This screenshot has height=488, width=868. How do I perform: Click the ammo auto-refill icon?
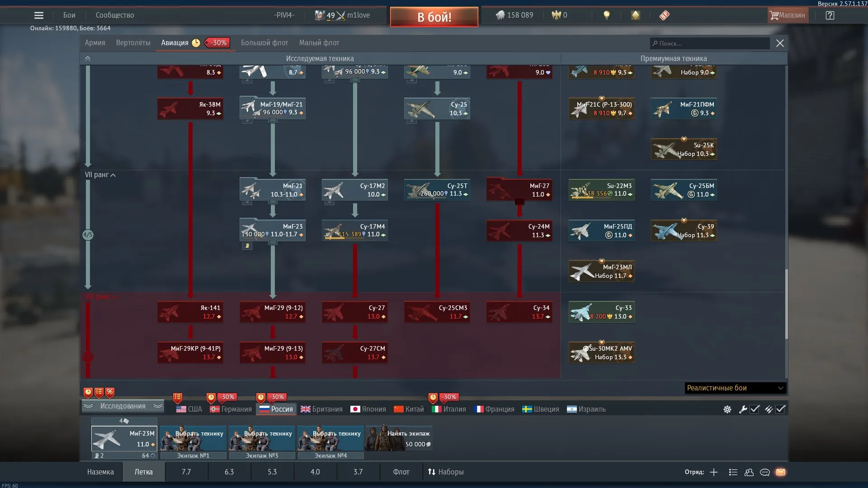pos(769,409)
